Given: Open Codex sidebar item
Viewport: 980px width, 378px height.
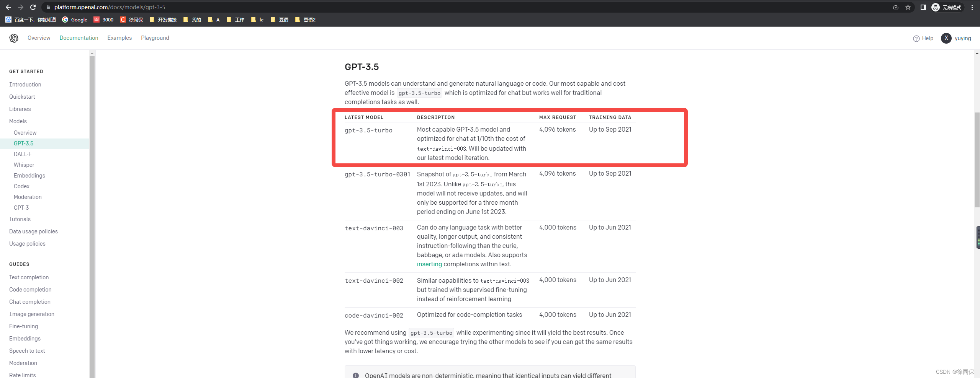Looking at the screenshot, I should click(21, 186).
